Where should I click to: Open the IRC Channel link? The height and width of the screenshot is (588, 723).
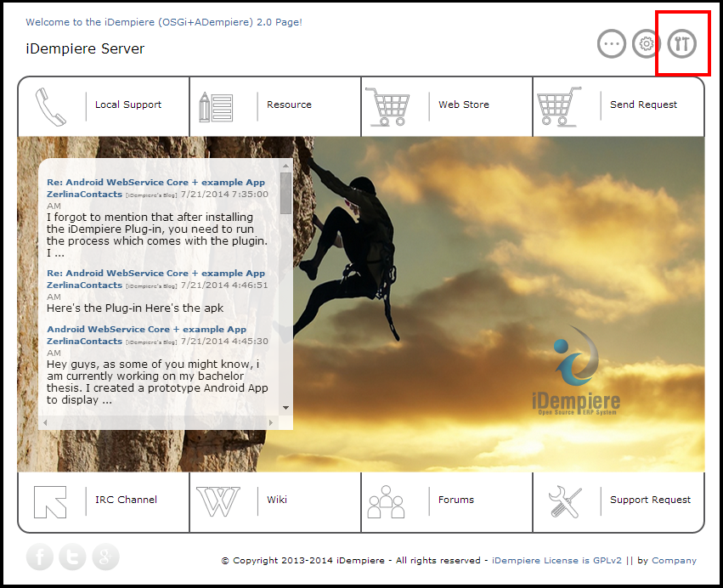(x=126, y=500)
